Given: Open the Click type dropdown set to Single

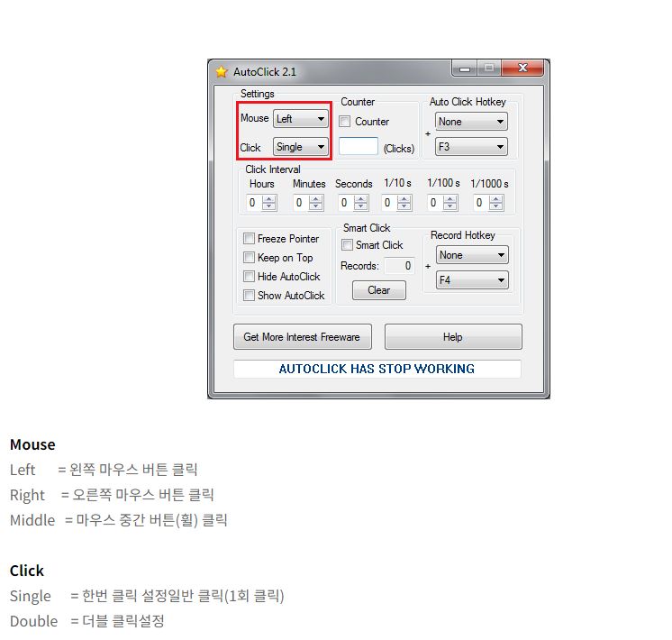Looking at the screenshot, I should tap(301, 147).
